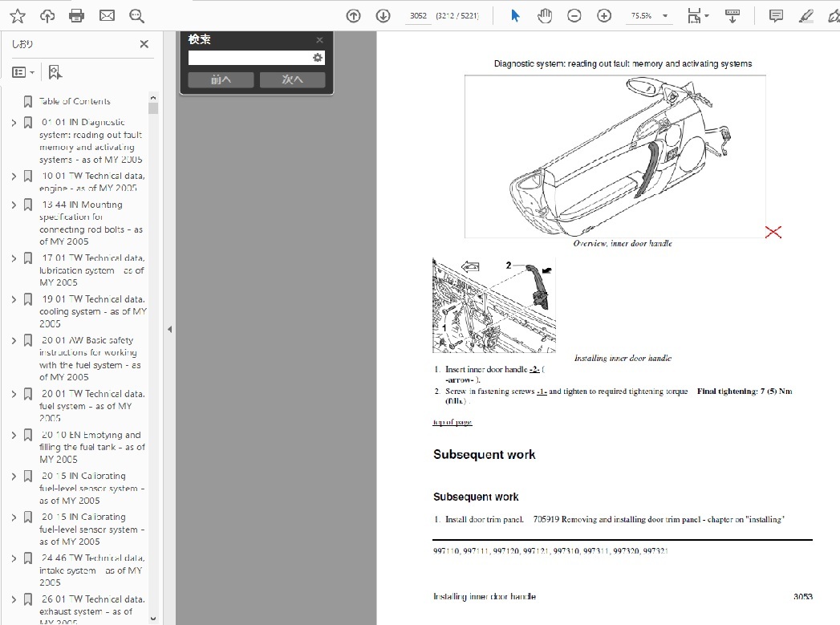840x625 pixels.
Task: Open 20 10 EN Emptying fuel tank bookmark
Action: [92, 447]
